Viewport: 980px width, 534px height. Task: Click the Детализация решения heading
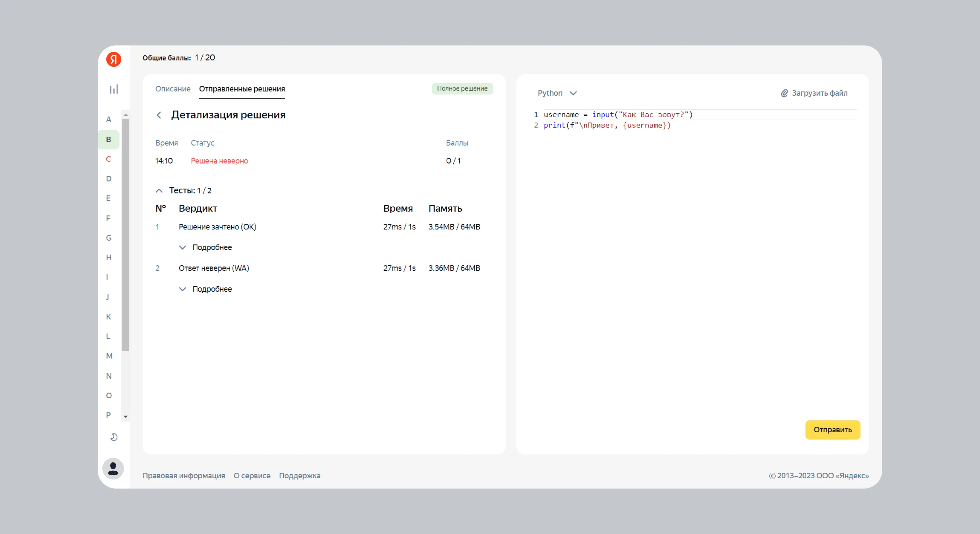(228, 115)
